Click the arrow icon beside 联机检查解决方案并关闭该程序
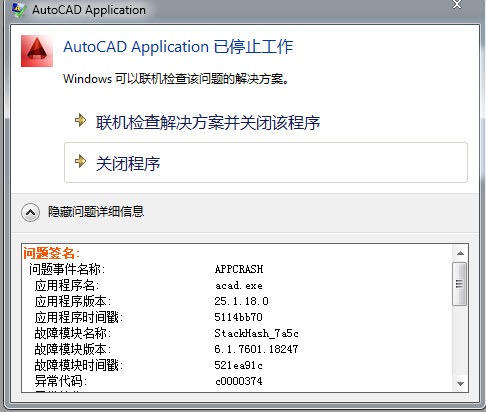Screen dimensions: 486x412 pyautogui.click(x=81, y=120)
